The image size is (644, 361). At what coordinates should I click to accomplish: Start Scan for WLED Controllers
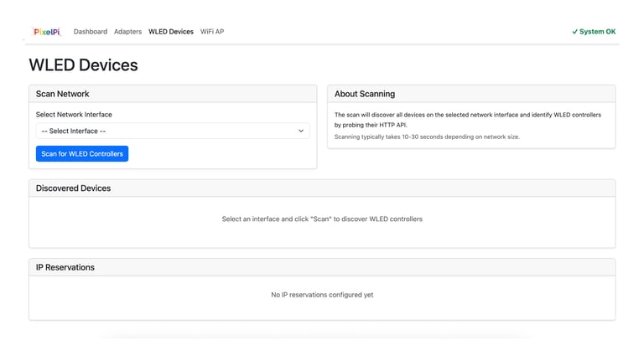(82, 154)
